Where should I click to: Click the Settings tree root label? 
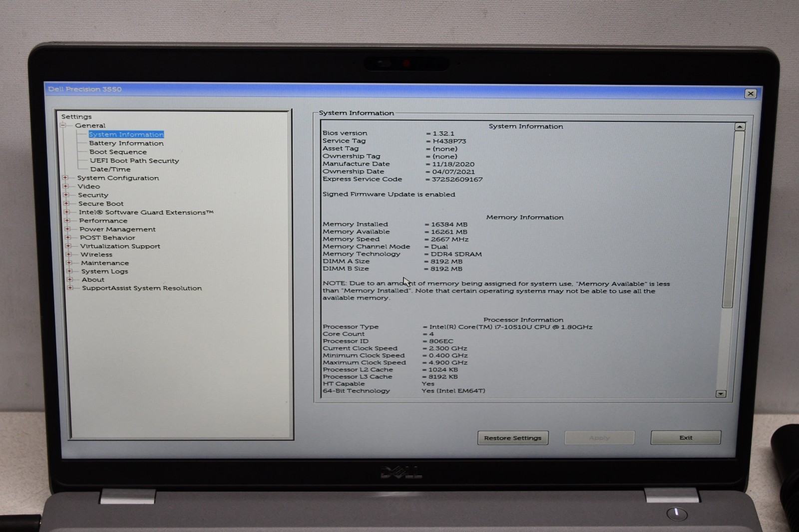coord(76,116)
